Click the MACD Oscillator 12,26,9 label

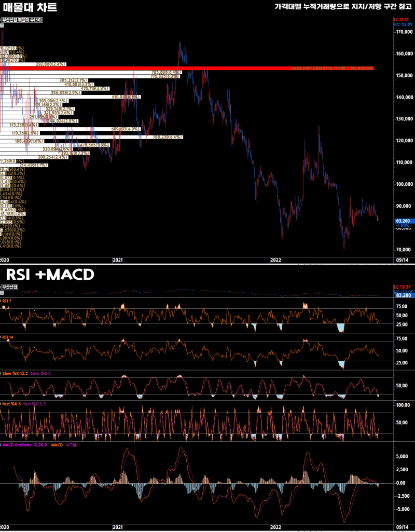click(25, 445)
